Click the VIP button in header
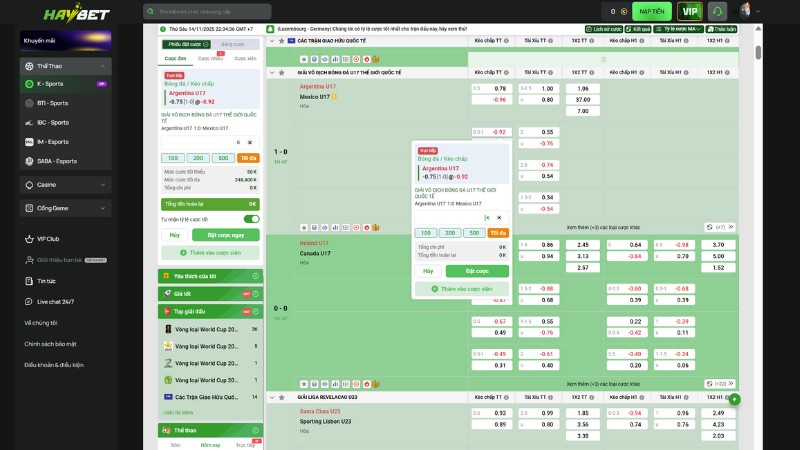Image resolution: width=800 pixels, height=450 pixels. (690, 11)
